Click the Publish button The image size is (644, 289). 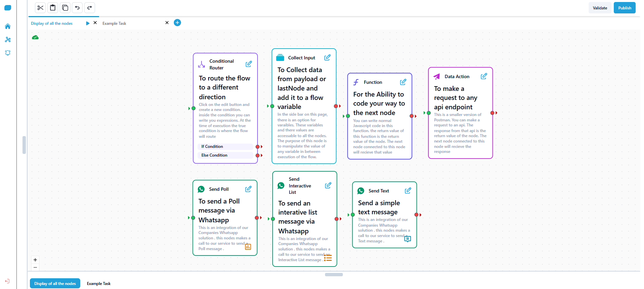(x=625, y=8)
